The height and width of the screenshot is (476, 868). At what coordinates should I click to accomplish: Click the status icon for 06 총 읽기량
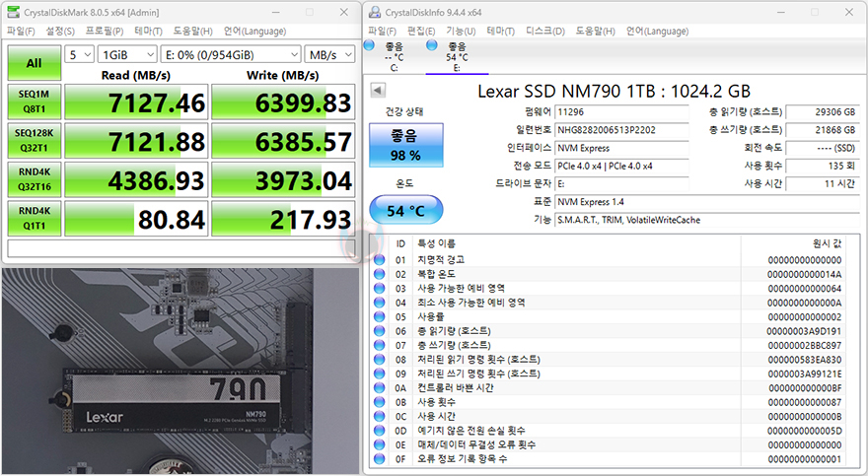[x=379, y=331]
